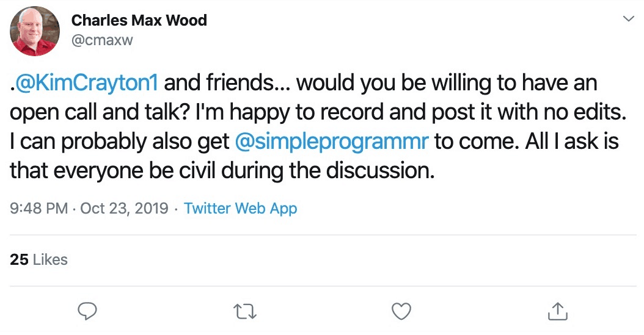Click the Oct 23, 2019 date

point(125,208)
